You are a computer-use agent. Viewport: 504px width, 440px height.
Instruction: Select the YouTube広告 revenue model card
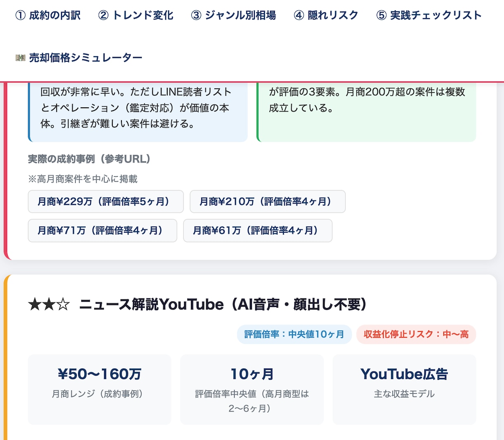click(404, 389)
